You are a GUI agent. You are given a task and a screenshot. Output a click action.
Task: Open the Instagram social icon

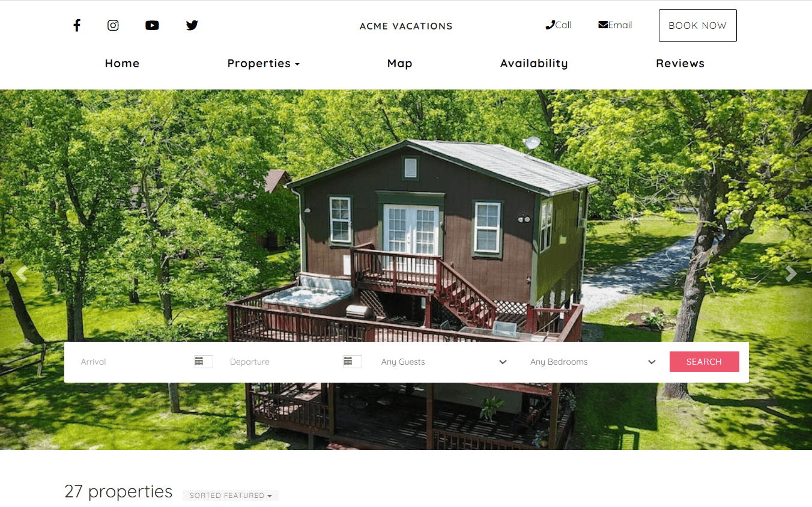pos(113,25)
